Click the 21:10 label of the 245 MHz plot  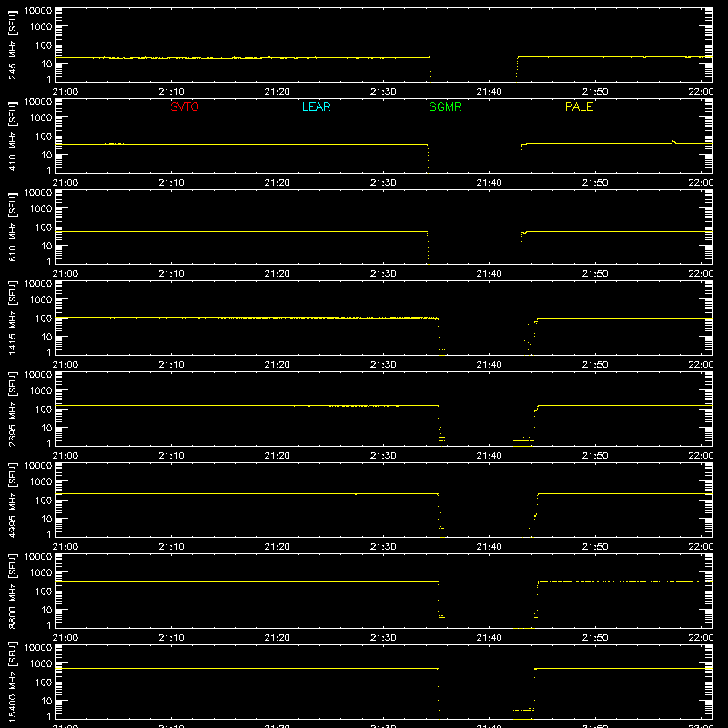171,92
